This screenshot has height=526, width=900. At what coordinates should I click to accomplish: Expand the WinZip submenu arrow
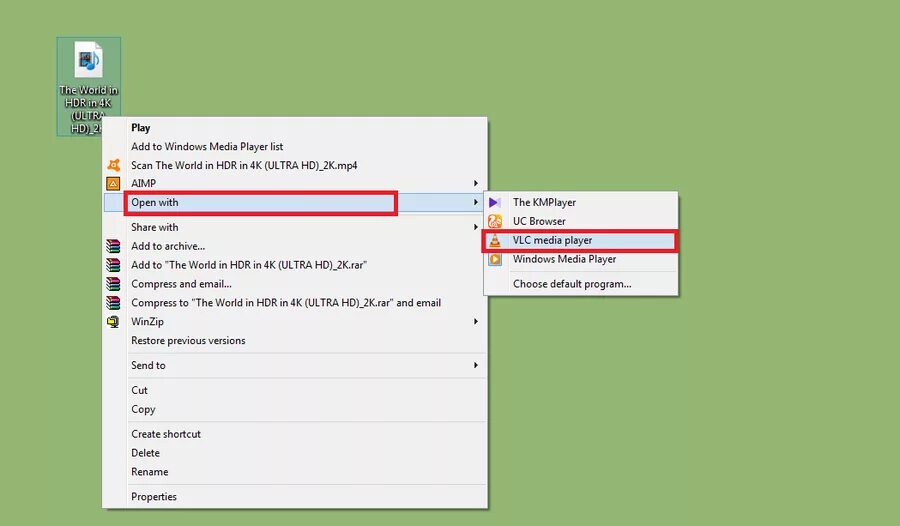point(475,322)
